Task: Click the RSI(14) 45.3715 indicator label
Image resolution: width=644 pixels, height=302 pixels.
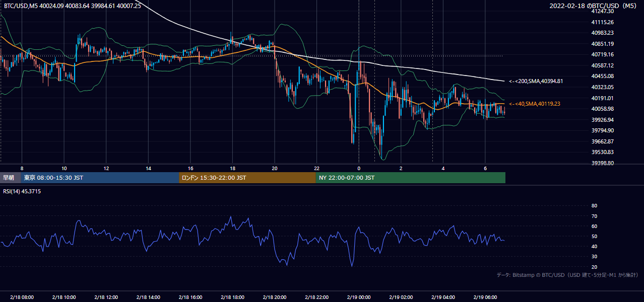Action: click(22, 191)
